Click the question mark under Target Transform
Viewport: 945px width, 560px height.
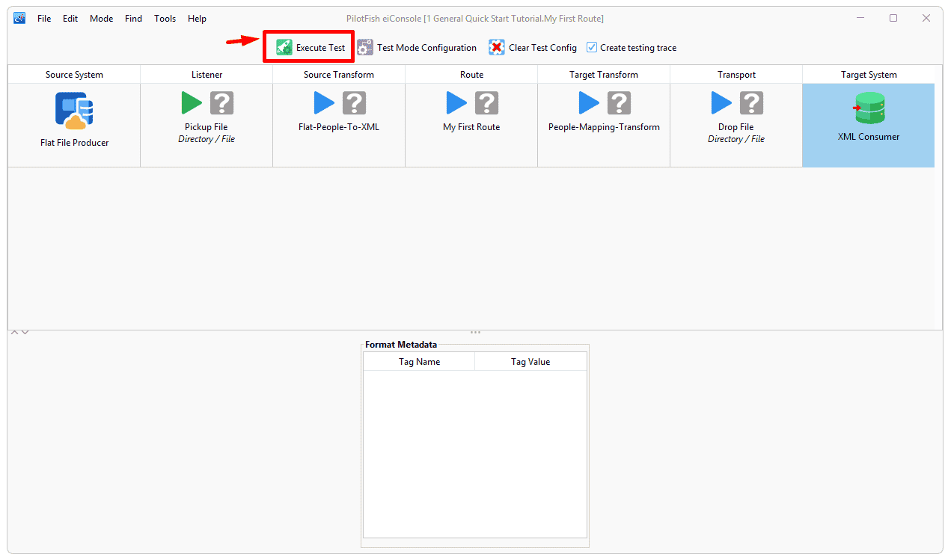pyautogui.click(x=619, y=102)
